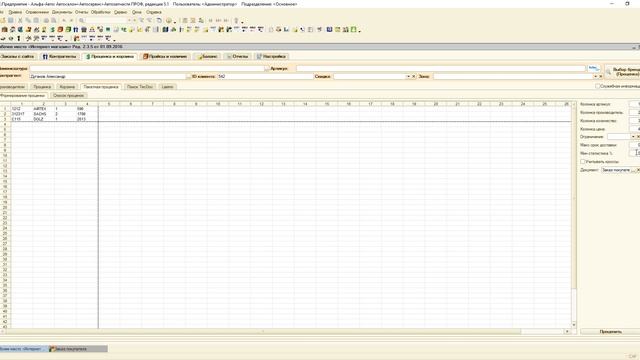Viewport: 640px width, 360px height.
Task: Click the green dollar icon in second toolbar
Action: (x=52, y=30)
